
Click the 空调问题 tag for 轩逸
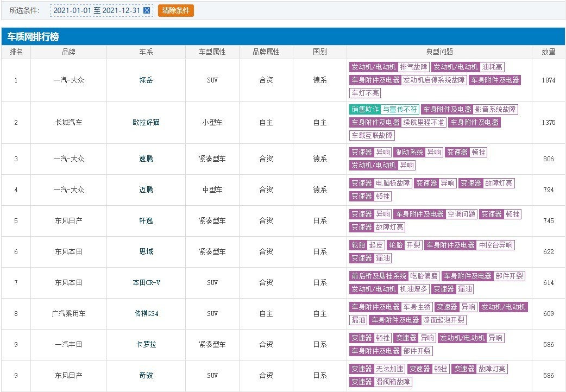click(462, 214)
